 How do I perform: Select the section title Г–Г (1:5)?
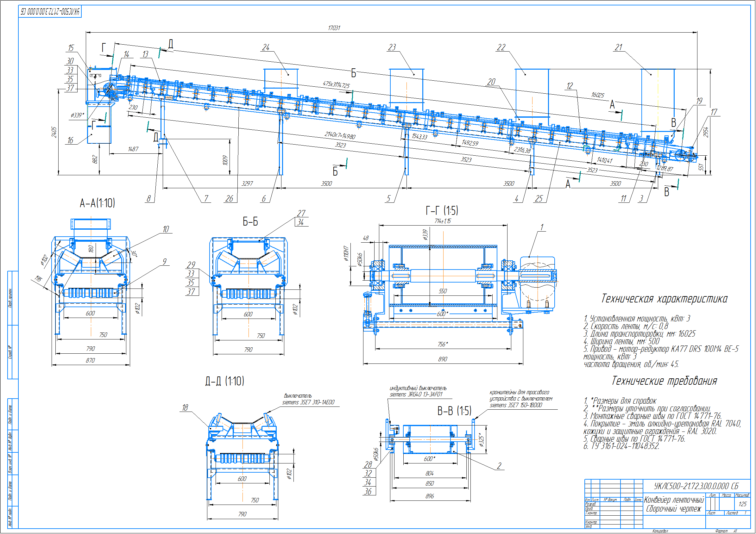pos(442,211)
